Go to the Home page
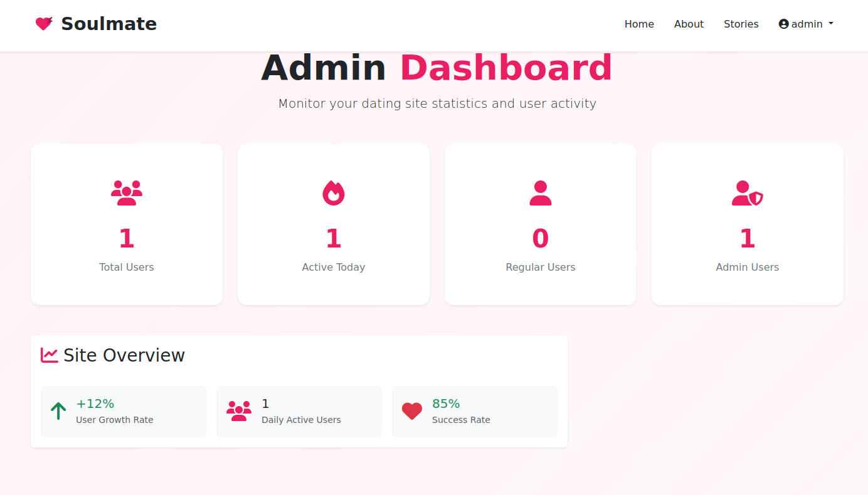The height and width of the screenshot is (495, 868). (639, 24)
